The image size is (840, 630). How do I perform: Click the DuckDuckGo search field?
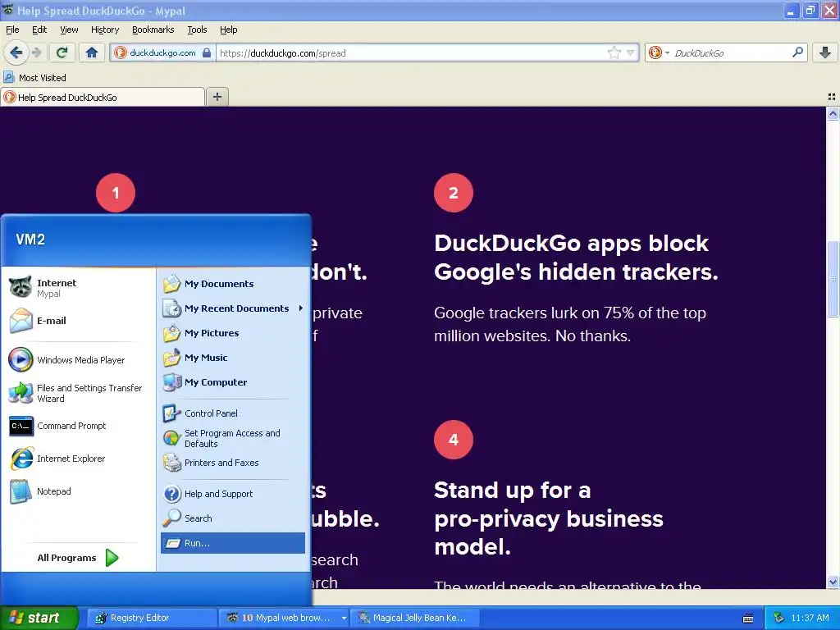point(731,52)
